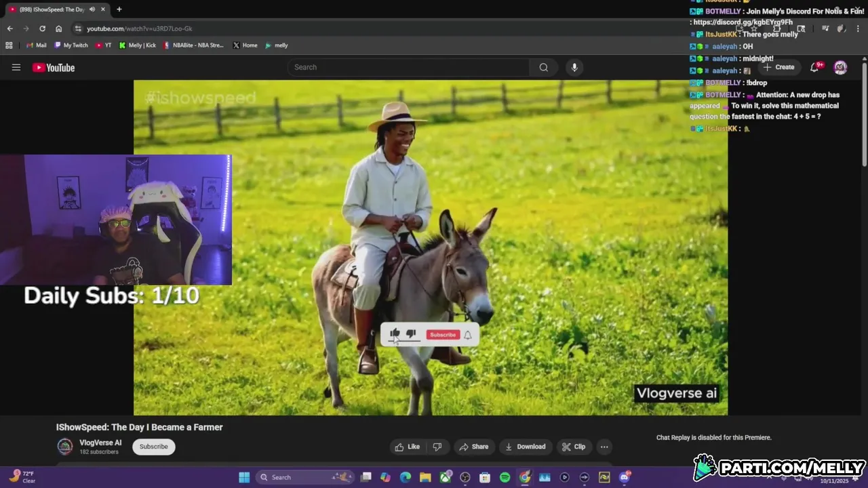Image resolution: width=868 pixels, height=488 pixels.
Task: Subscribe to VlogVerse AI channel
Action: pos(154,447)
